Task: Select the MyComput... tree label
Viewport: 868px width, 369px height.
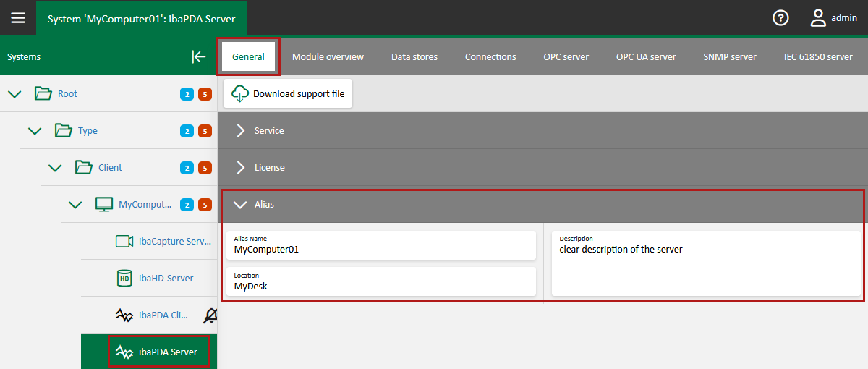Action: point(145,205)
